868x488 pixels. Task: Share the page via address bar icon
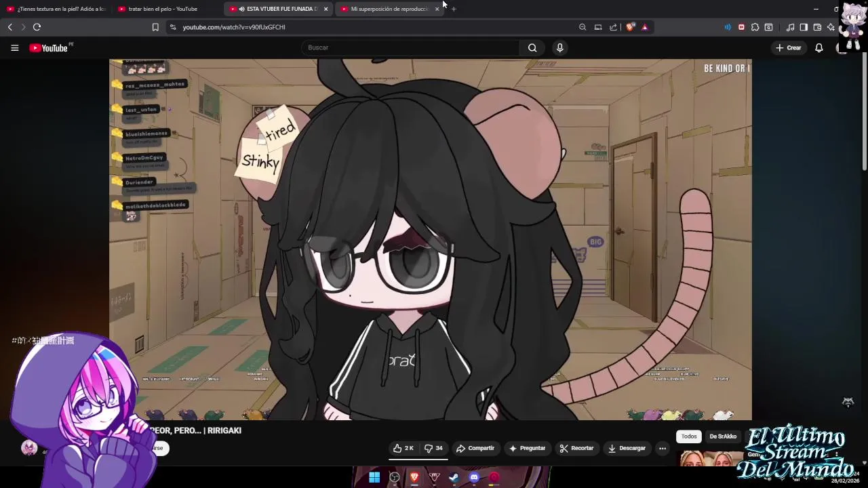614,27
